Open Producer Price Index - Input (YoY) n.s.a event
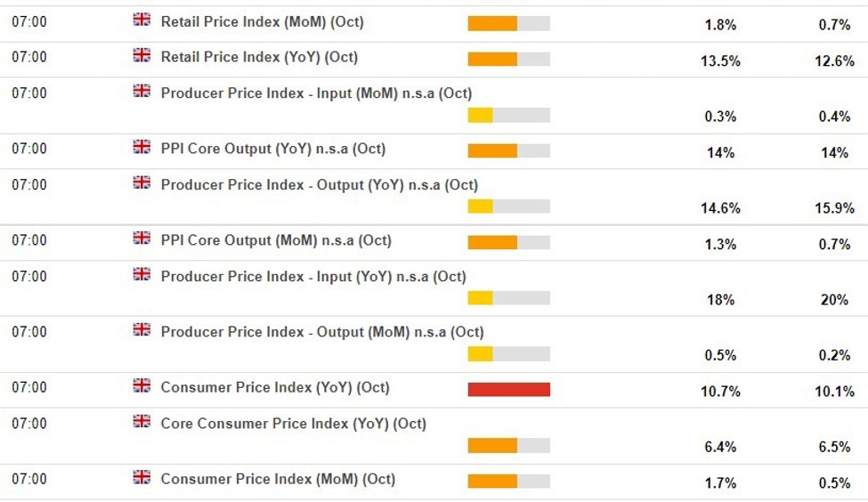The image size is (868, 502). coord(312,277)
